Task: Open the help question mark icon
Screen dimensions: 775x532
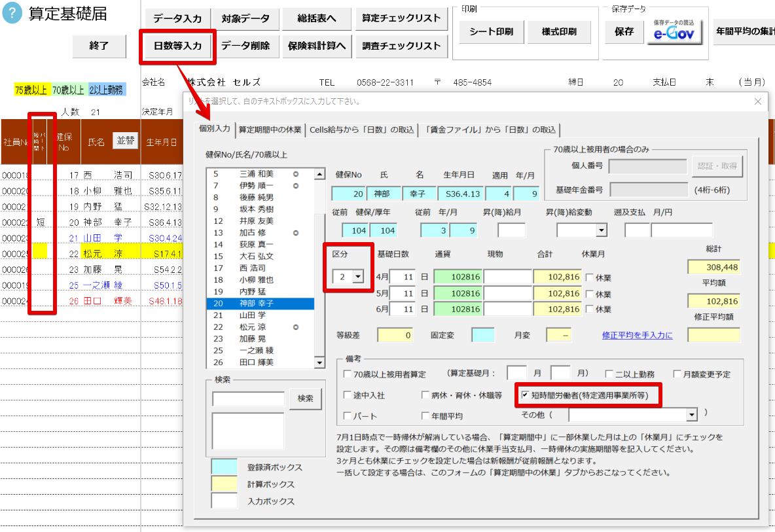Action: pyautogui.click(x=12, y=14)
